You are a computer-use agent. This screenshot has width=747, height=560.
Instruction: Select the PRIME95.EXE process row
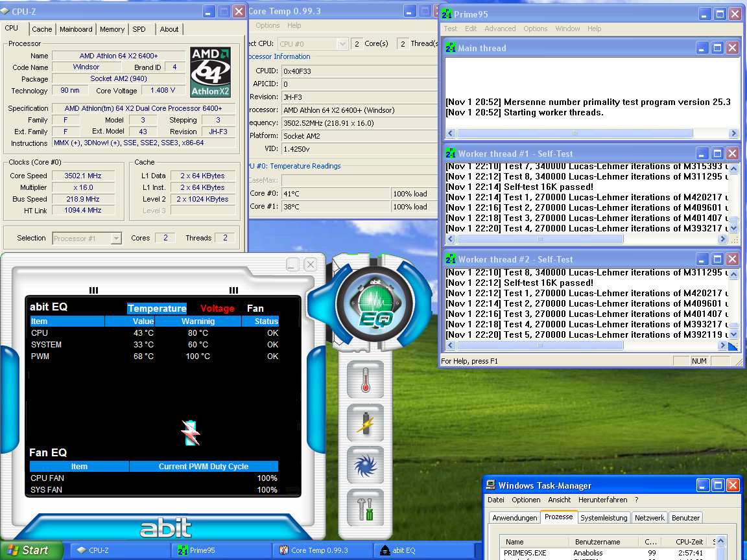pos(608,553)
